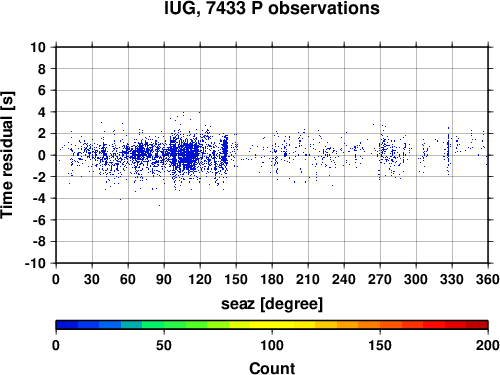
Task: Click the 'seaz [degree]' x-axis label
Action: 272,304
